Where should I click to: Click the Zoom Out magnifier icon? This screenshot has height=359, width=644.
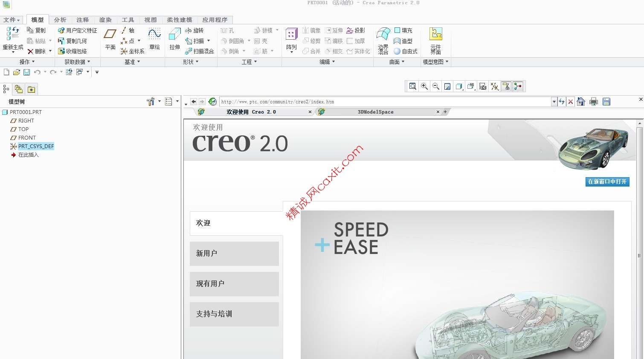(x=436, y=87)
